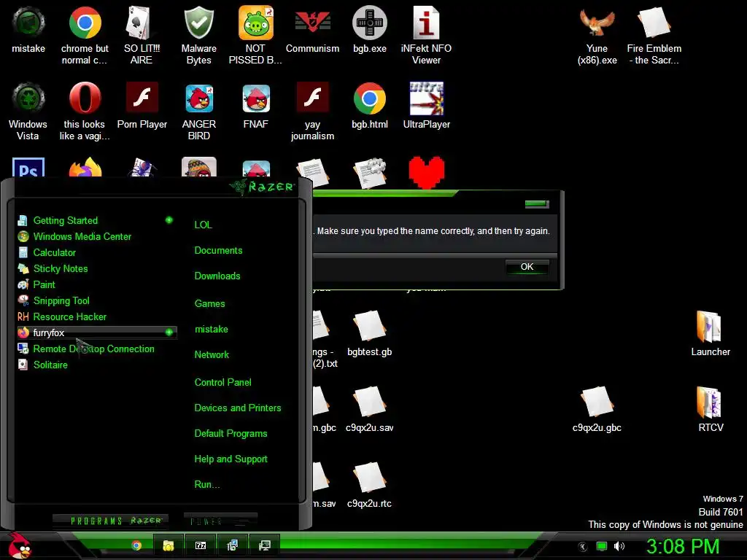Show hidden tray icons arrow

click(x=583, y=547)
